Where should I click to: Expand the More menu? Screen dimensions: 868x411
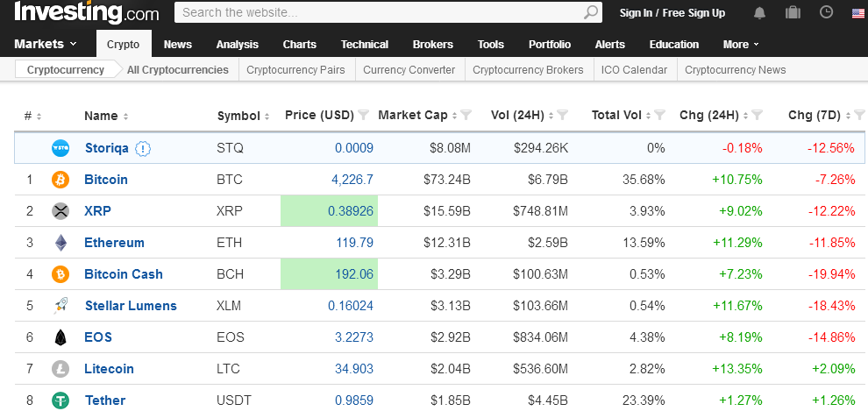point(741,45)
